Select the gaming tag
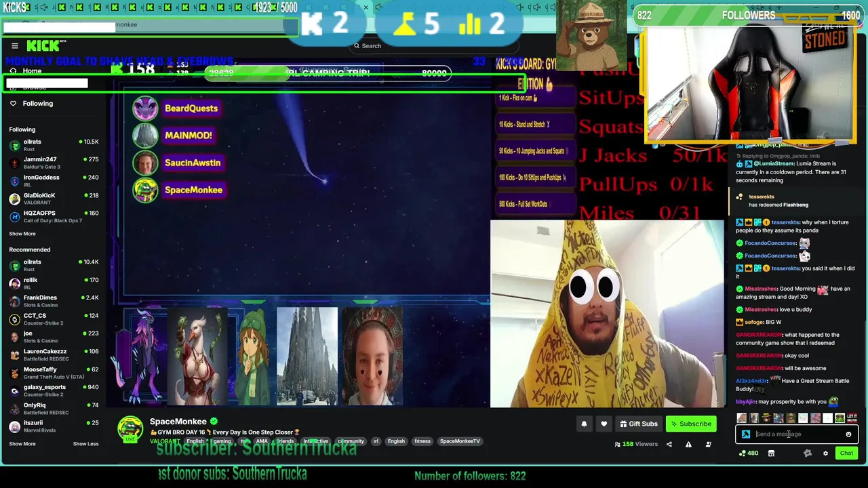Image resolution: width=868 pixels, height=488 pixels. [222, 442]
